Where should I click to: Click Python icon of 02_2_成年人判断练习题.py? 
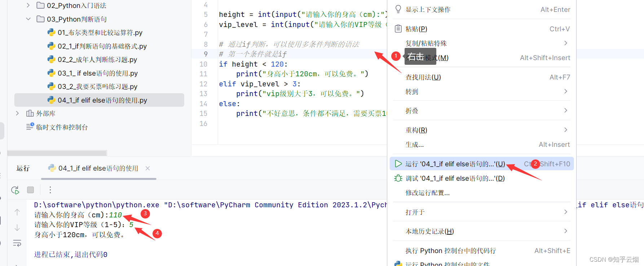[x=51, y=59]
